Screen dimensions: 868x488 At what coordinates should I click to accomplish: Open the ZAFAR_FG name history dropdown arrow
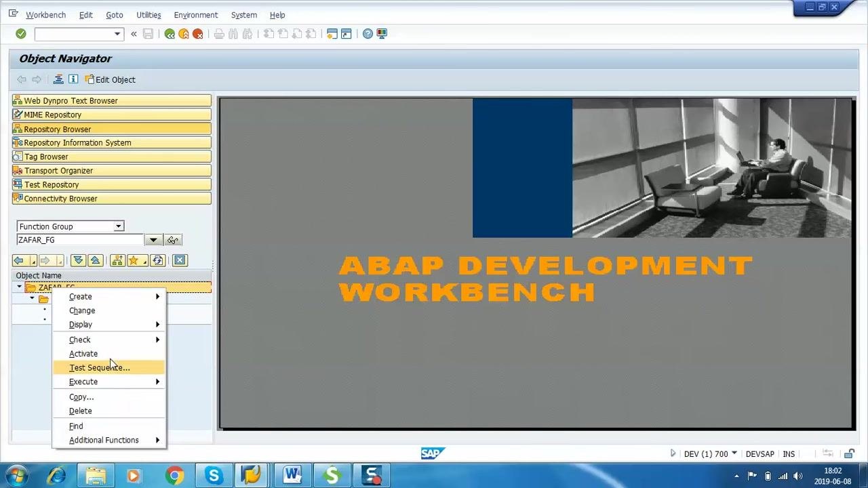(x=153, y=240)
